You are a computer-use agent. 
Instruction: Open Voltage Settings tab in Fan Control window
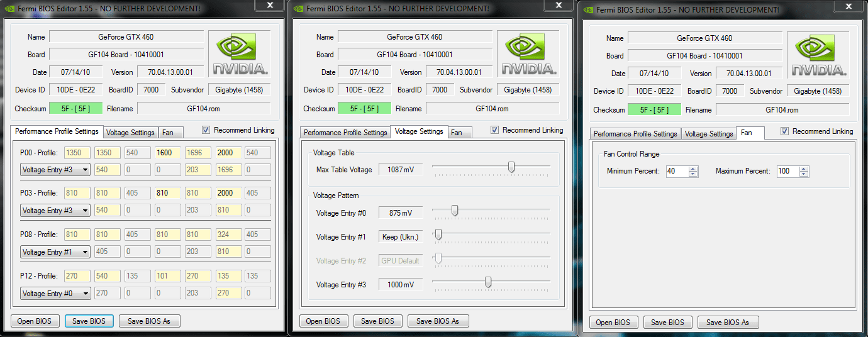pyautogui.click(x=709, y=134)
